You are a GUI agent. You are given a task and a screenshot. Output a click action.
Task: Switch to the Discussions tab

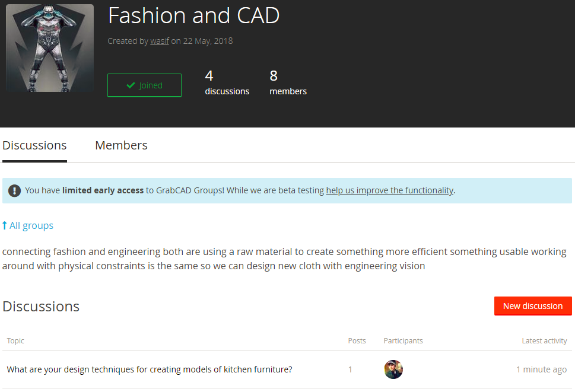tap(34, 145)
